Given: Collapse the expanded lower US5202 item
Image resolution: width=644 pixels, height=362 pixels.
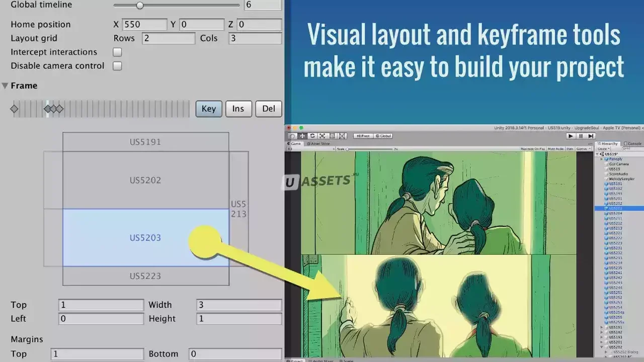Looking at the screenshot, I should (x=602, y=347).
